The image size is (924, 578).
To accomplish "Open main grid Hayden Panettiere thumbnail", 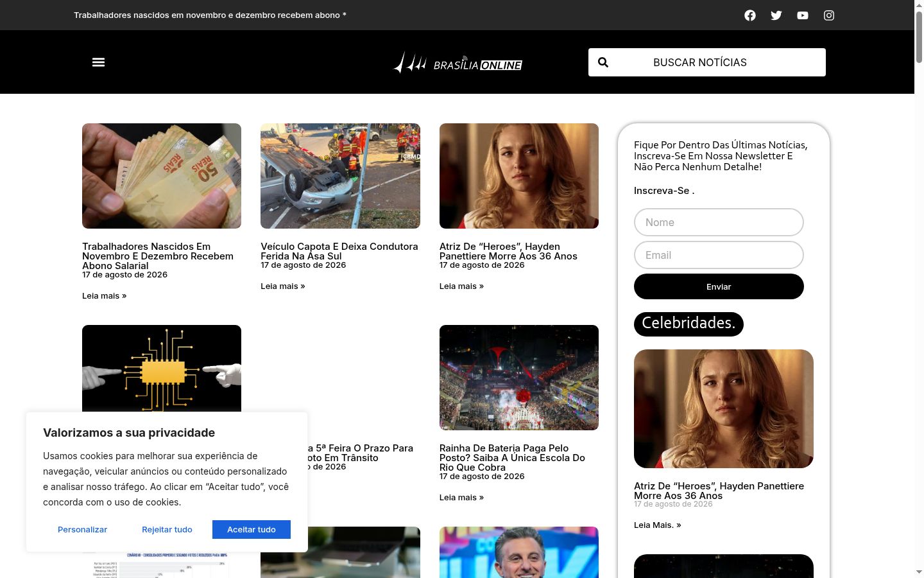I will [x=519, y=176].
